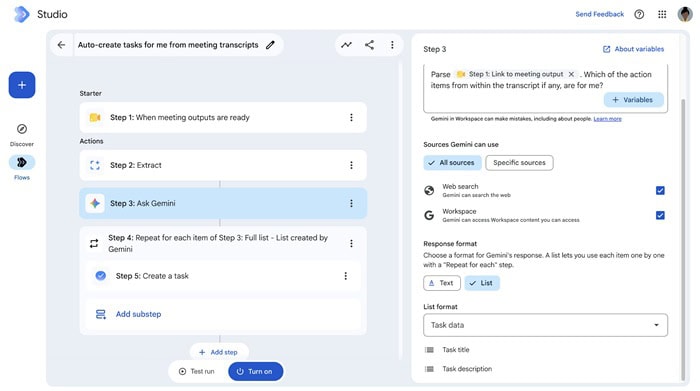Click the Step 1: Link to meeting output chip
This screenshot has width=700, height=391.
pos(516,74)
